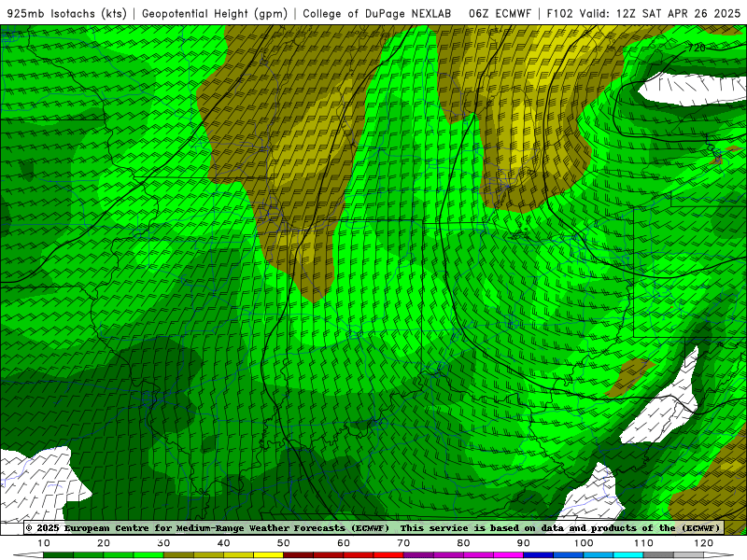Select the olive 30-35 kt legend swatch
The width and height of the screenshot is (747, 560).
pyautogui.click(x=178, y=555)
